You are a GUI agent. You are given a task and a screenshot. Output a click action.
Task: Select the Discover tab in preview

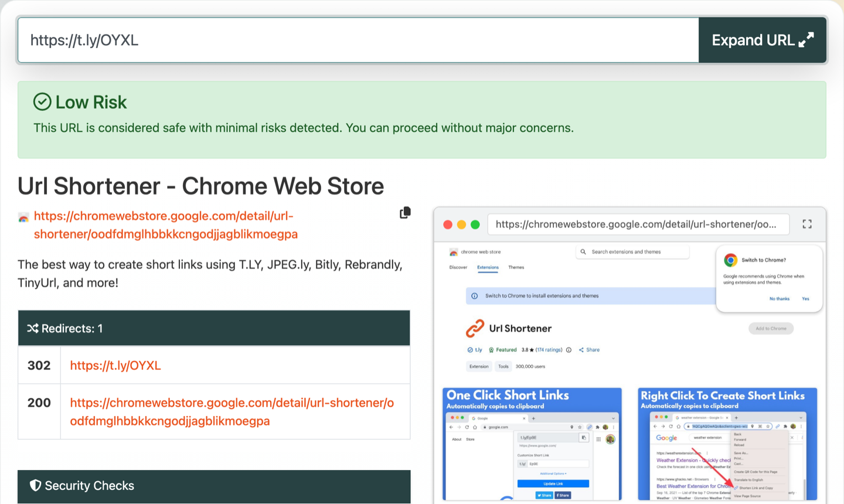(x=458, y=267)
